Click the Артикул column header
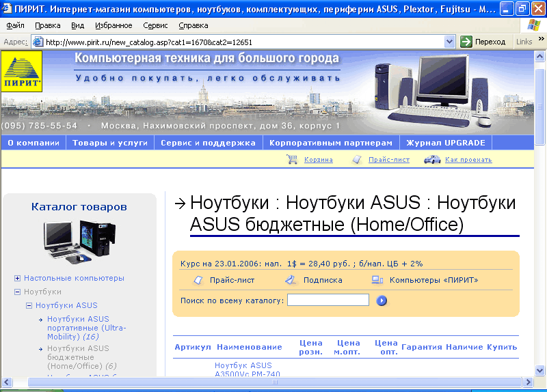Screen dimensions: 547x392 tap(193, 347)
